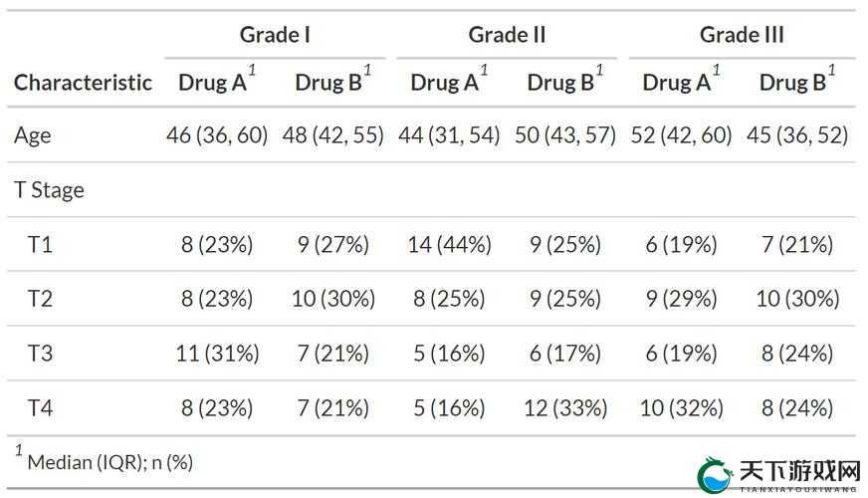This screenshot has width=868, height=498.
Task: Click the green dragon watermark logo
Action: (716, 475)
